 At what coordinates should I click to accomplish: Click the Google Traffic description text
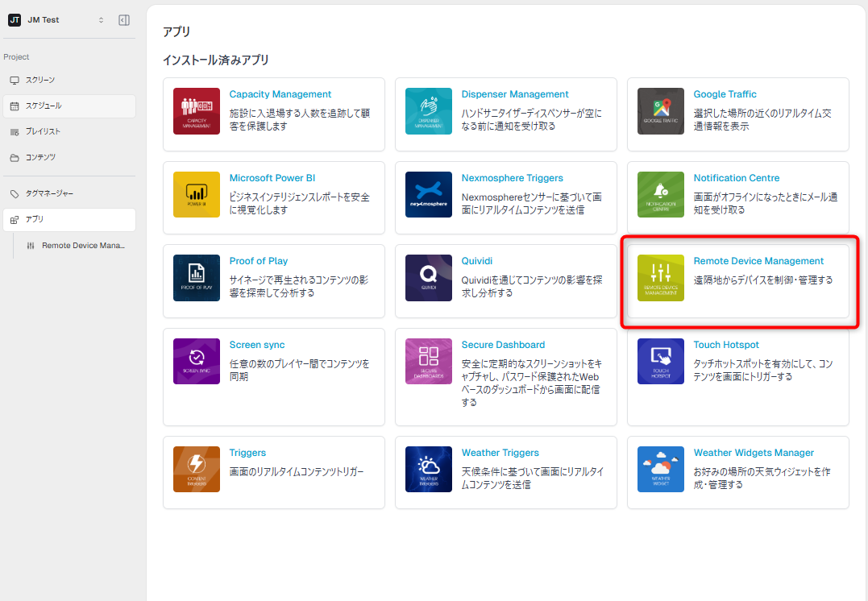(762, 119)
